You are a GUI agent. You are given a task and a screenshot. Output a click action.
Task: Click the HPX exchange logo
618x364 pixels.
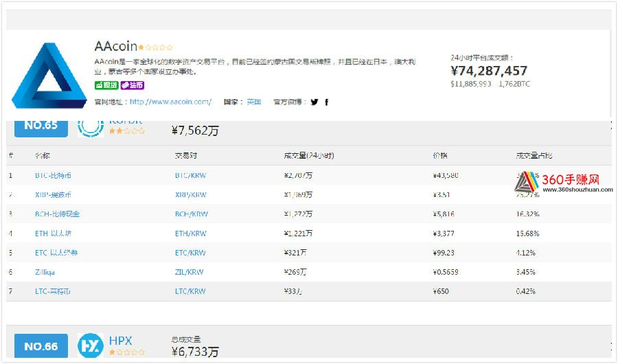pyautogui.click(x=90, y=345)
